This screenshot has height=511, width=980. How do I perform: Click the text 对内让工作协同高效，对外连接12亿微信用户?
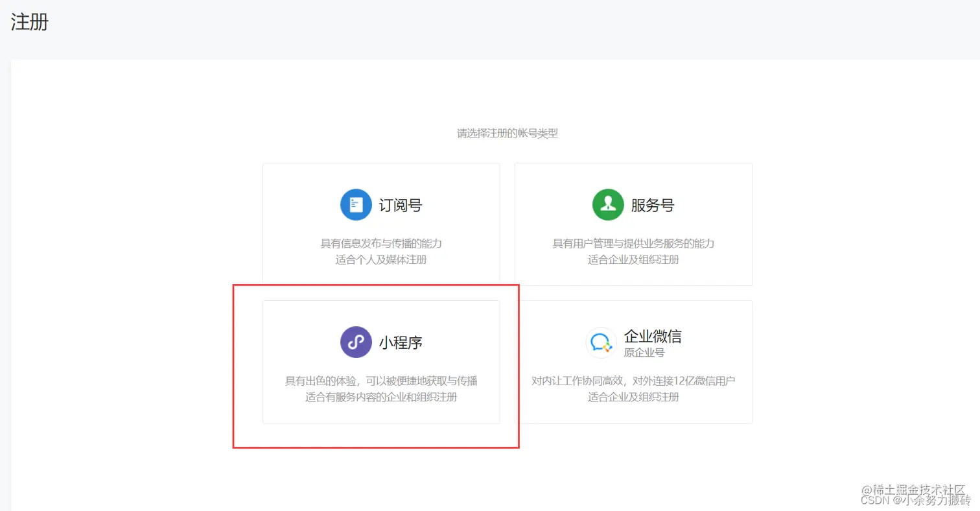click(x=633, y=381)
